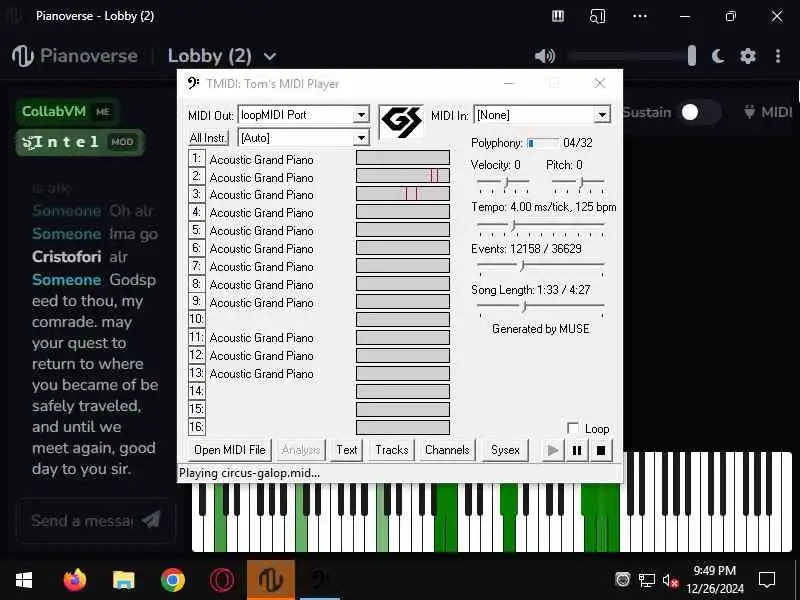The height and width of the screenshot is (600, 800).
Task: Click the Velocity slider
Action: tap(503, 184)
